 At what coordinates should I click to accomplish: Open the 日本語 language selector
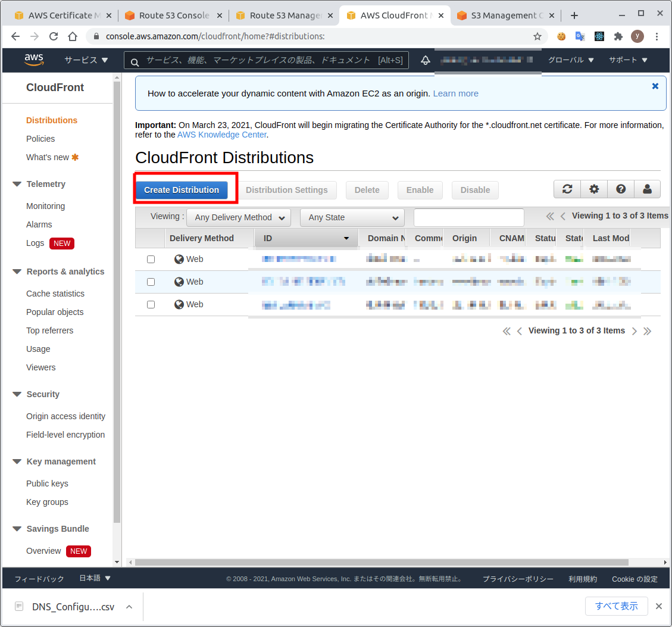(95, 578)
